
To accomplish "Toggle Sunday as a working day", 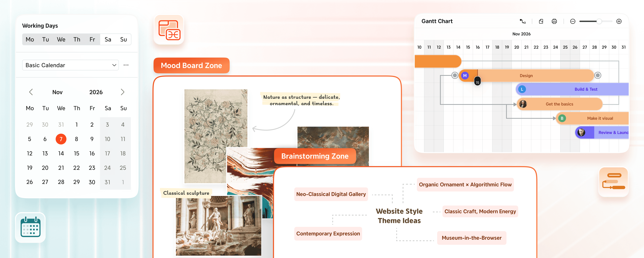I will coord(123,40).
